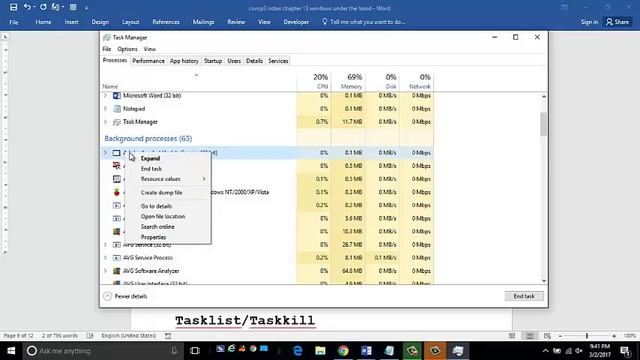Viewport: 640px width, 360px height.
Task: Select Create dump file in context menu
Action: (x=168, y=192)
